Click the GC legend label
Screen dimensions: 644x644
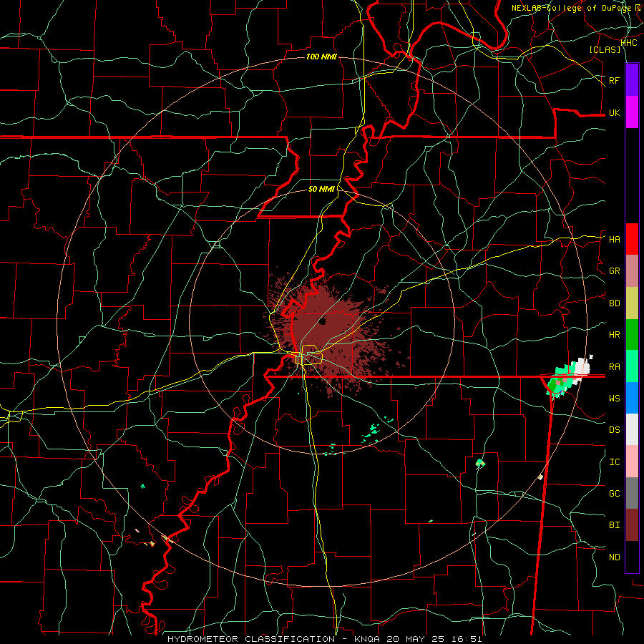coord(614,493)
